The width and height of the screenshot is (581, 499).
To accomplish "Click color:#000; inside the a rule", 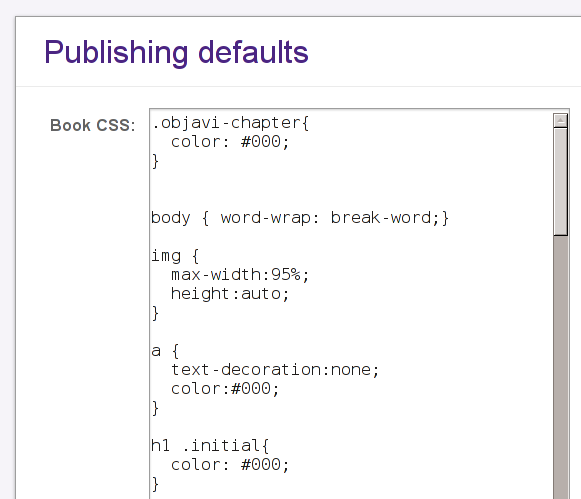I will 225,389.
